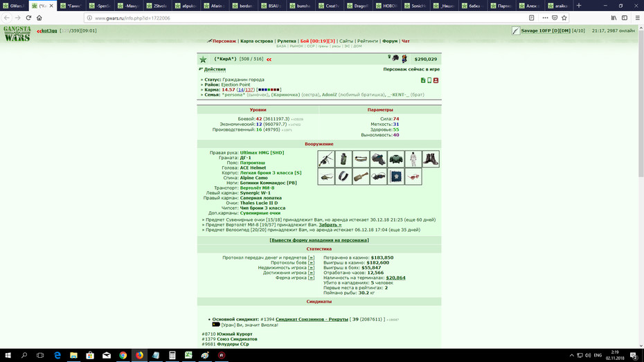Click the Забрать link for helicopter

coord(330,225)
